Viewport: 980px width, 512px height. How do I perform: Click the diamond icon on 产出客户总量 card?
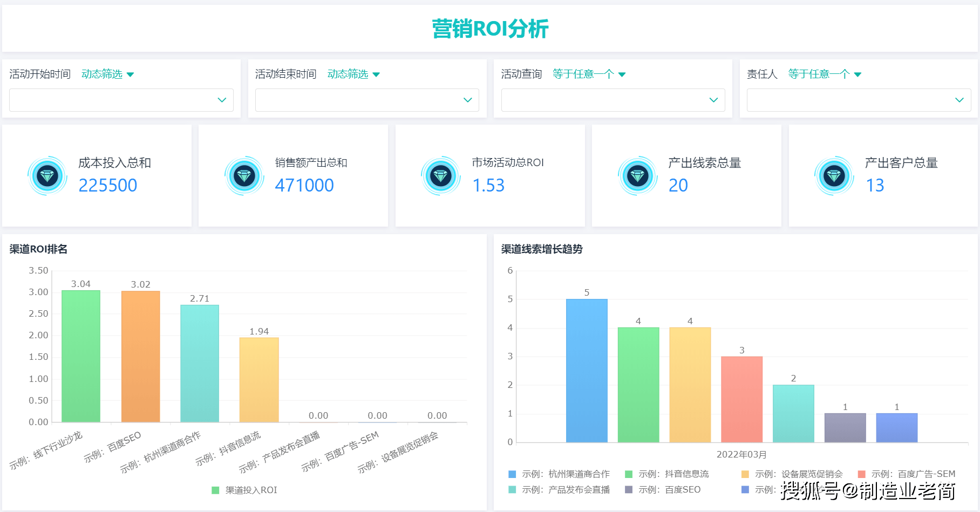tap(834, 175)
